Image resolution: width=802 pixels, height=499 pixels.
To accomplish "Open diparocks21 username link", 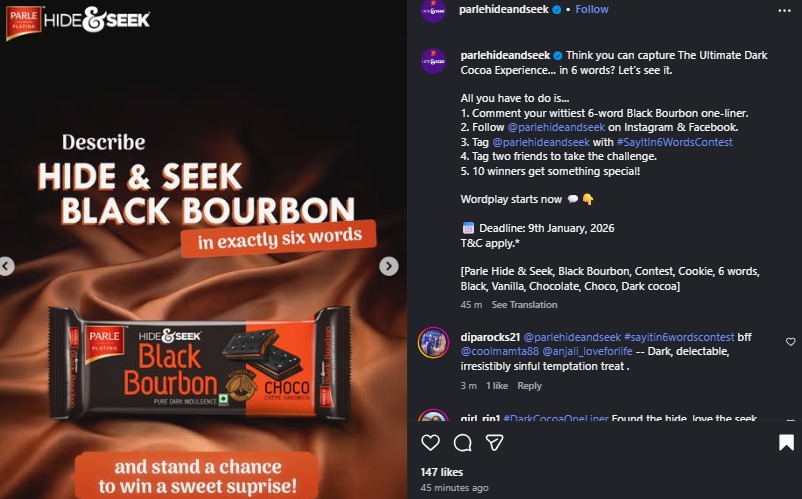I will (x=490, y=337).
